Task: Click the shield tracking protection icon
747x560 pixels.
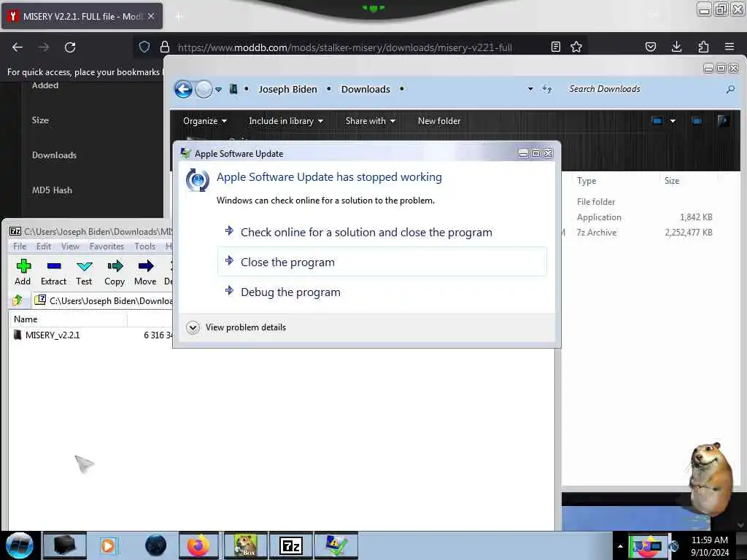Action: [x=144, y=47]
